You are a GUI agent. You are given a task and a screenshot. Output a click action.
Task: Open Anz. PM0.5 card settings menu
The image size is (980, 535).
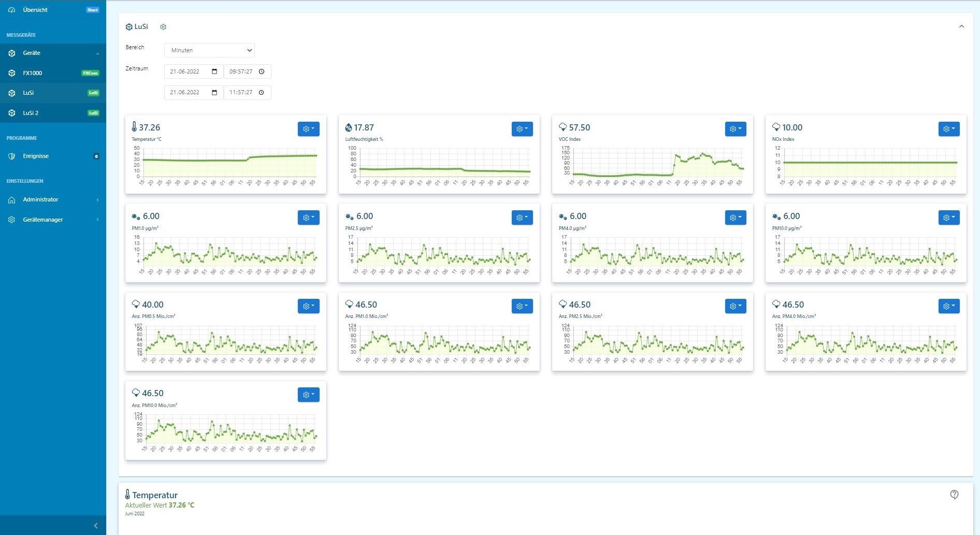(309, 306)
